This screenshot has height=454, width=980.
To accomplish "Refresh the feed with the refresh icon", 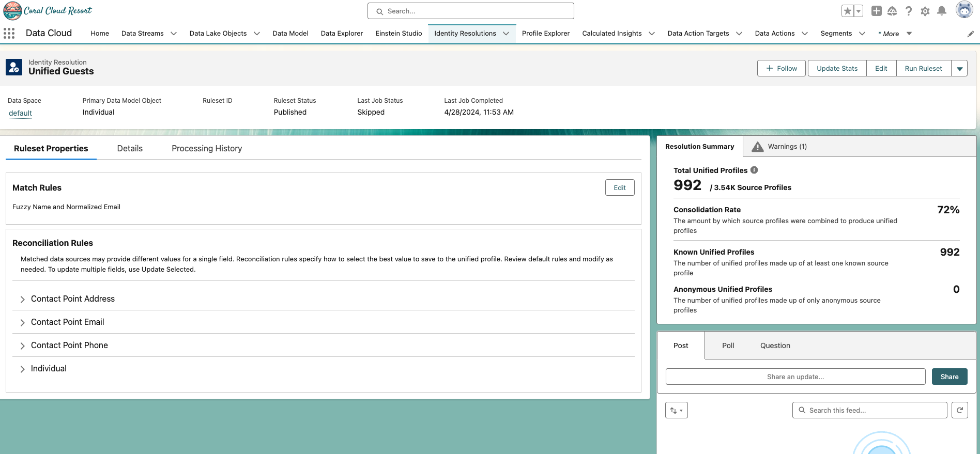I will tap(959, 410).
